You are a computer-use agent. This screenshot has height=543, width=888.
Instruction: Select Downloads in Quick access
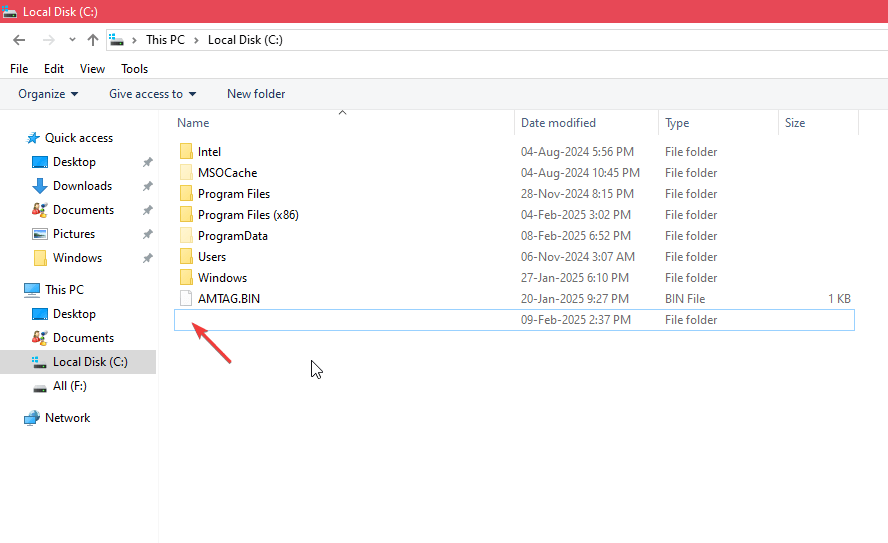(81, 186)
